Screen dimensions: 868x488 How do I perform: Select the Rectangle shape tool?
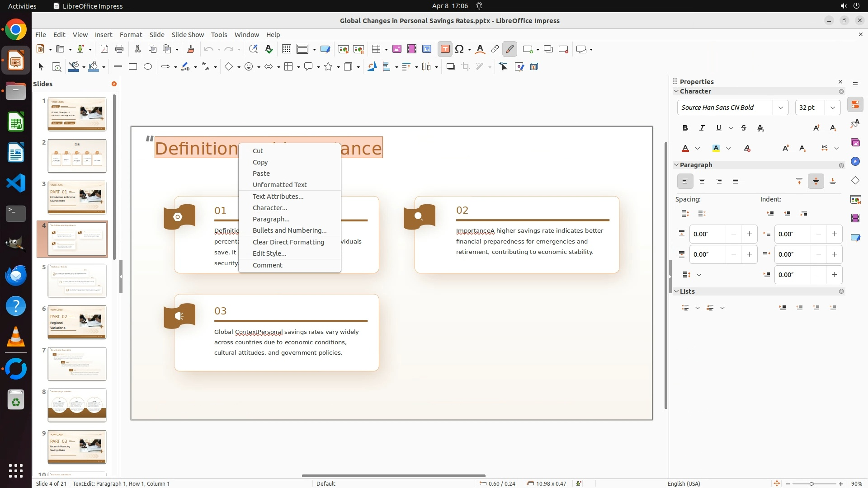132,67
